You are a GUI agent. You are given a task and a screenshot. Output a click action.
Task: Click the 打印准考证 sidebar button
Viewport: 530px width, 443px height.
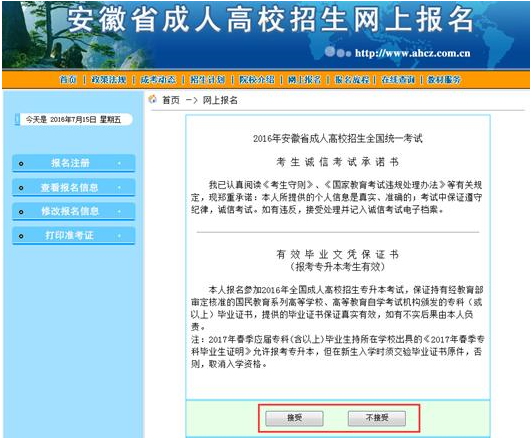tap(74, 236)
